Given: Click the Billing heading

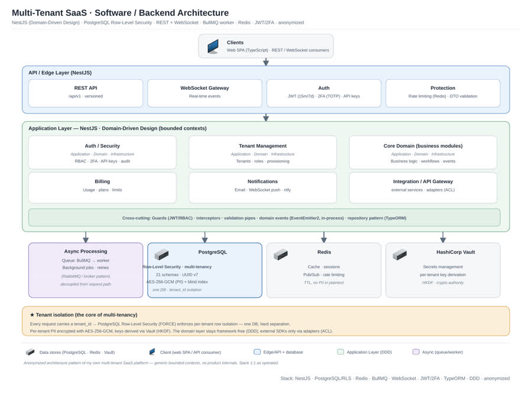Looking at the screenshot, I should click(x=102, y=181).
